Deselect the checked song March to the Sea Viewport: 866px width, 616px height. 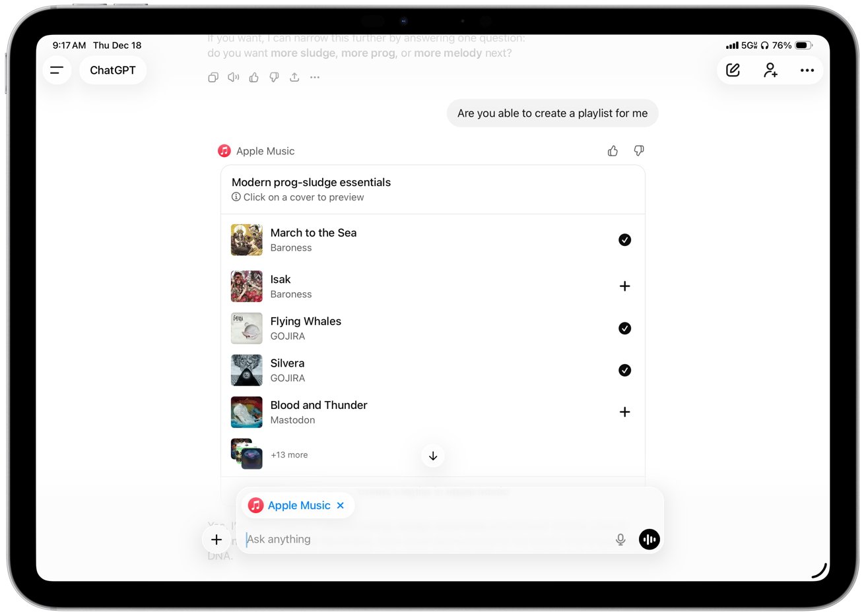[x=624, y=239]
